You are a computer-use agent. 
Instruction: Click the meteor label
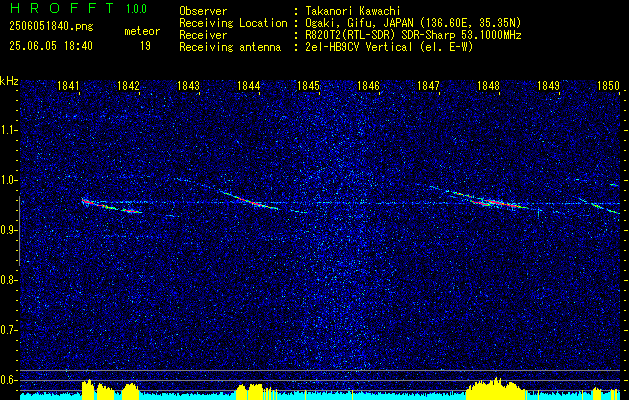[x=142, y=31]
